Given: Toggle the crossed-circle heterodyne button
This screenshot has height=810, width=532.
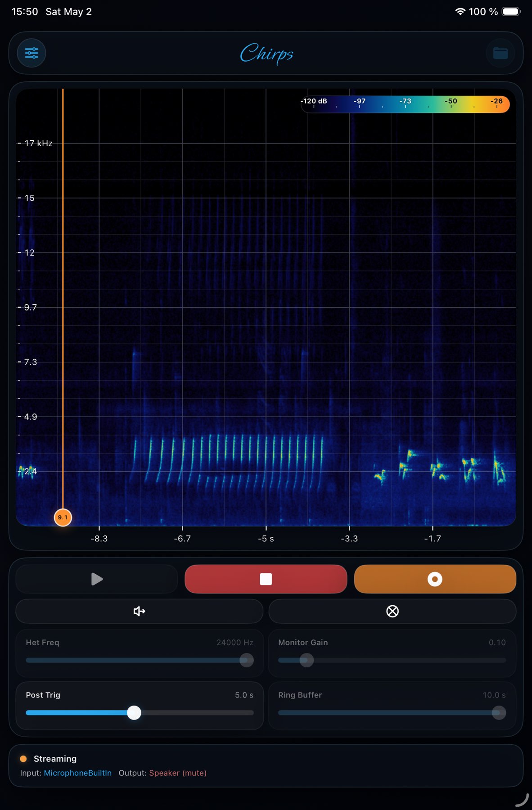Looking at the screenshot, I should coord(392,611).
